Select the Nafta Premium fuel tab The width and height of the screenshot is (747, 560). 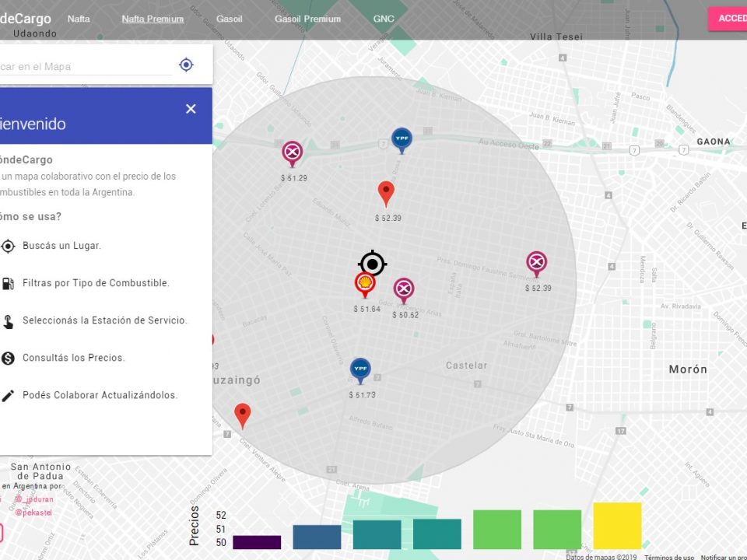click(x=153, y=19)
